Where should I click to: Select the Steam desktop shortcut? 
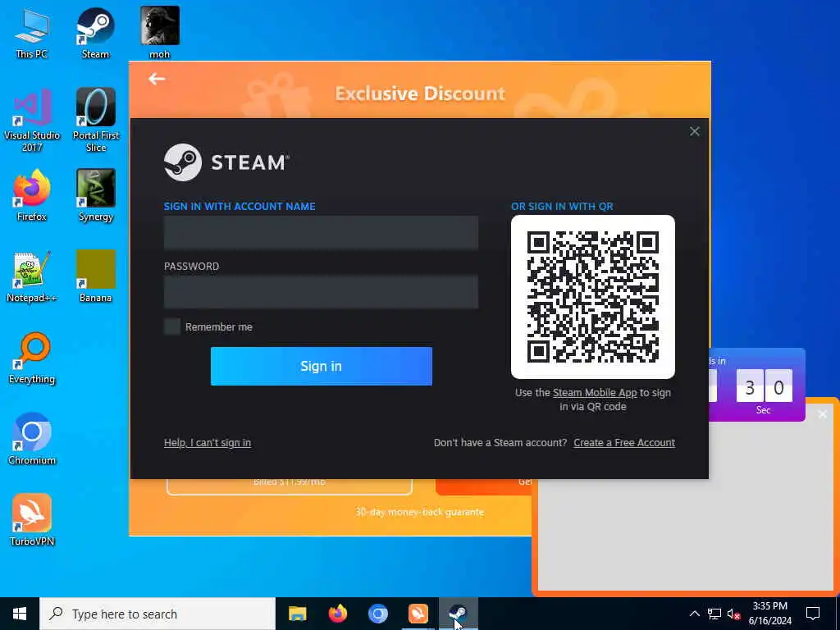(x=95, y=33)
